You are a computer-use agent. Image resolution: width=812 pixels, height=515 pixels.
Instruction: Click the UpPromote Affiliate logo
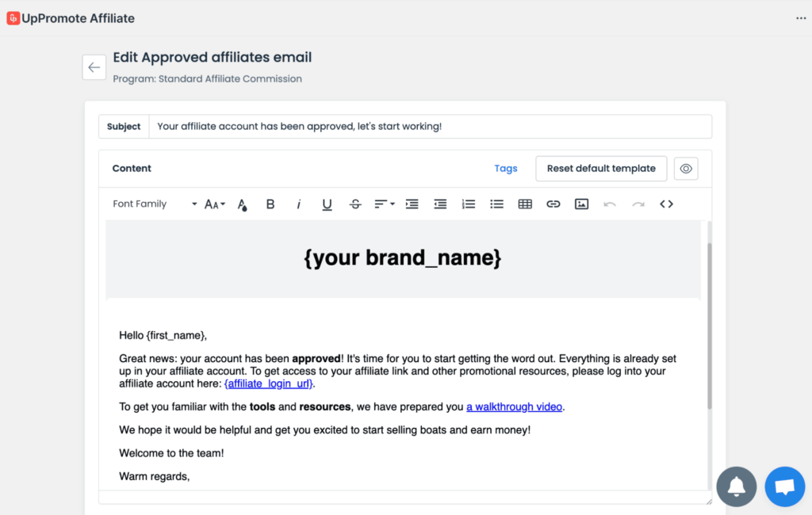tap(70, 17)
